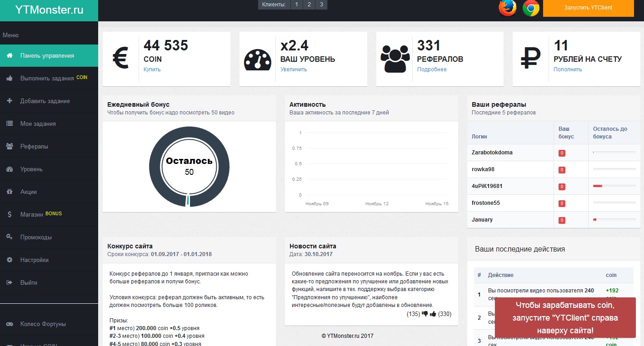
Task: Click referral login frostone55
Action: pos(486,203)
